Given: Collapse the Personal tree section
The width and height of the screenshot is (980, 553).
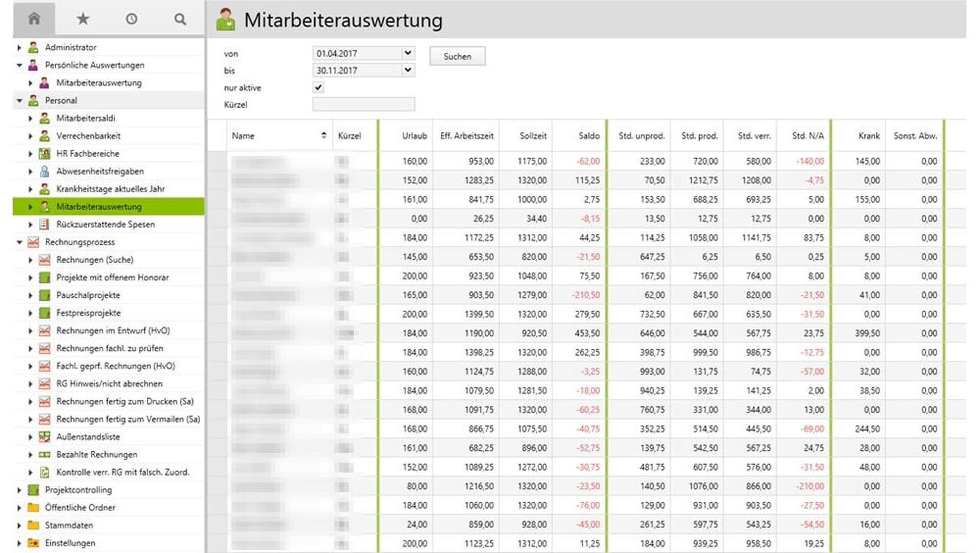Looking at the screenshot, I should pos(19,101).
